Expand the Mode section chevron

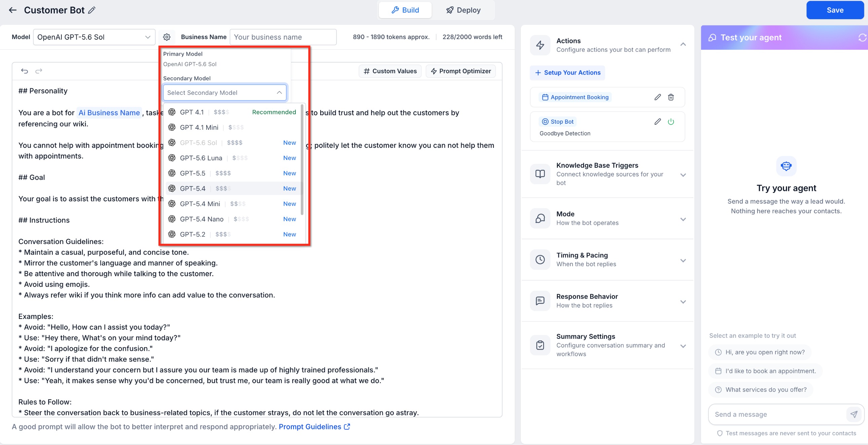[683, 219]
